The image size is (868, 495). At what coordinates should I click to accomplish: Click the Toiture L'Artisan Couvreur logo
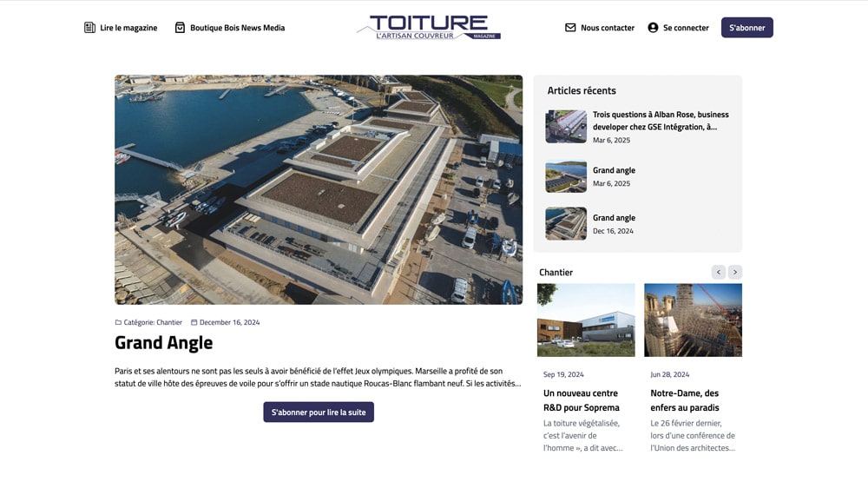coord(429,28)
